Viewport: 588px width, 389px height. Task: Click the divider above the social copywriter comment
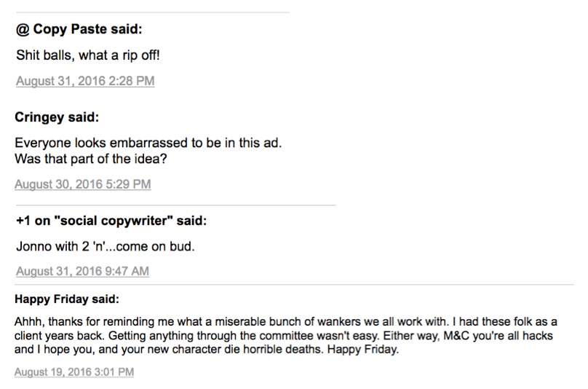click(x=176, y=205)
